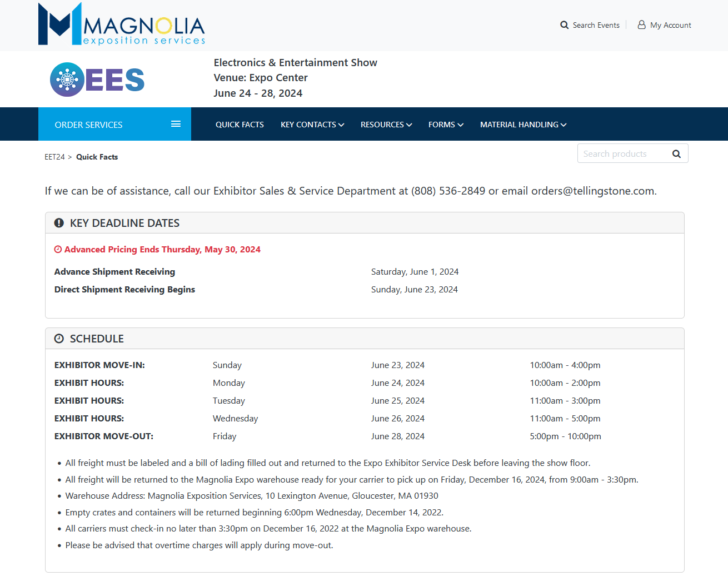Screen dimensions: 728x576
Task: Click the alert icon beside KEY DEADLINE DATES
Action: tap(59, 222)
